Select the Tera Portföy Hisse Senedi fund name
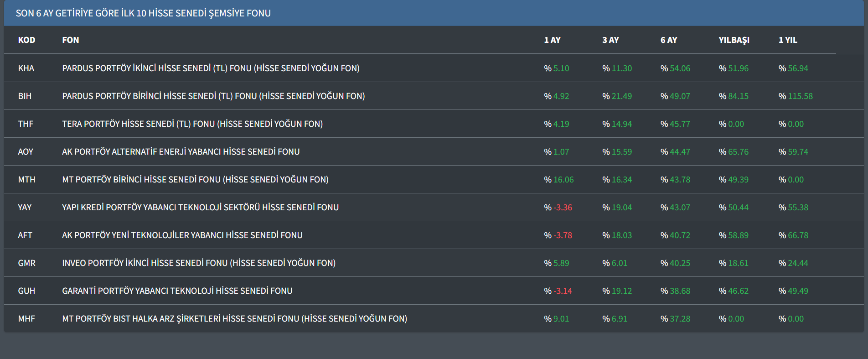 (192, 124)
